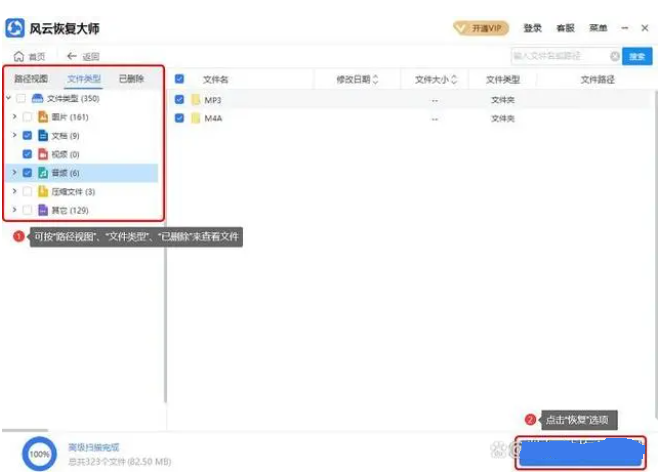The width and height of the screenshot is (660, 474).
Task: Minimize the 风云恢复大师 window
Action: (x=625, y=28)
